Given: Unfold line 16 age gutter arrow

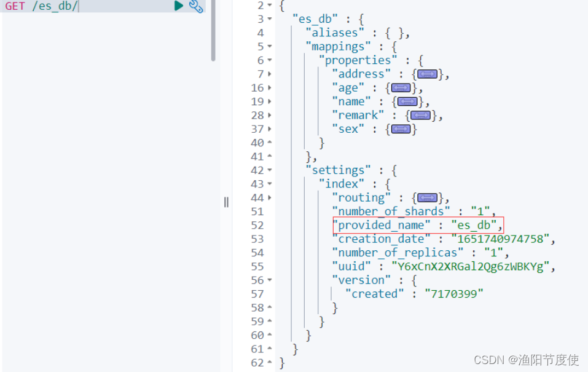Looking at the screenshot, I should (270, 88).
